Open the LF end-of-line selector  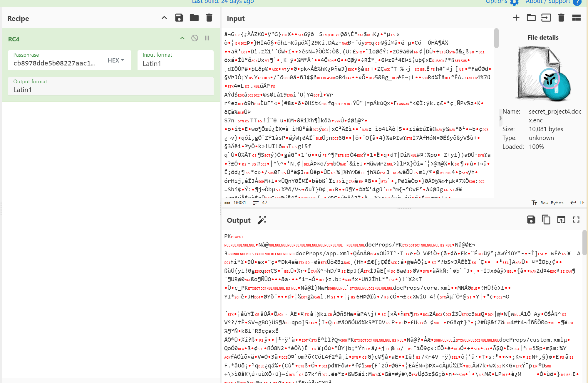pos(577,203)
